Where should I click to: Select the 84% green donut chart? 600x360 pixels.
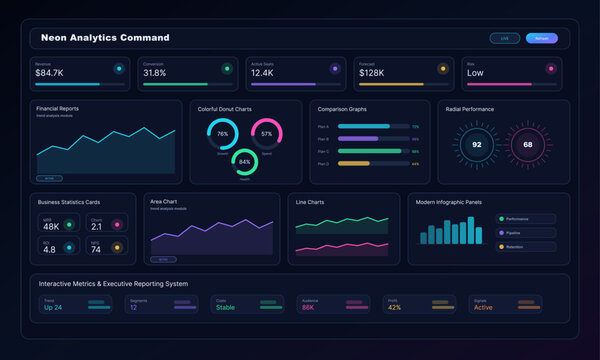pyautogui.click(x=245, y=162)
